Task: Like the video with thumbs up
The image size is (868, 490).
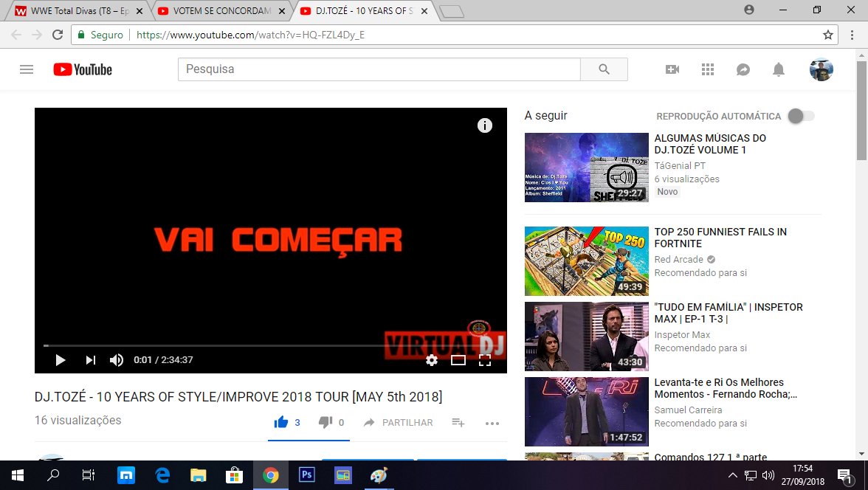Action: [281, 422]
